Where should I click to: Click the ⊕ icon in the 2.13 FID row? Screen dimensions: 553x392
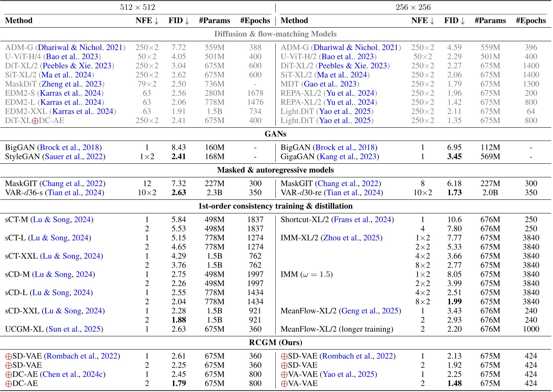point(284,356)
